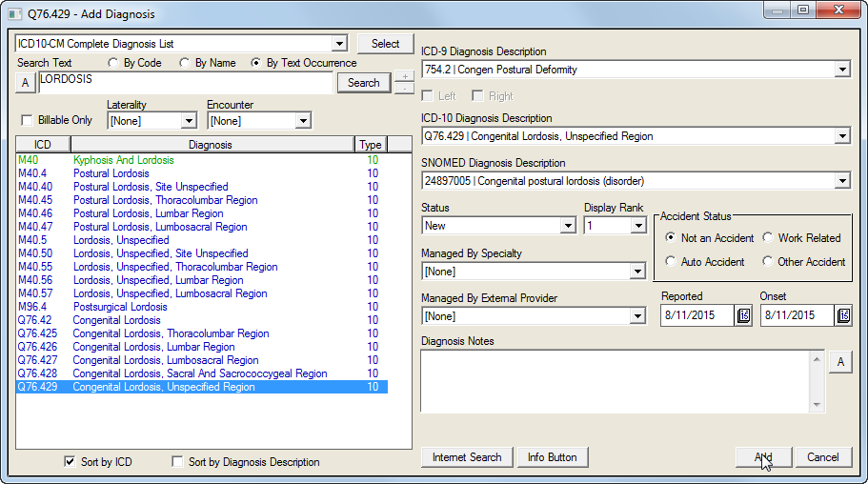The height and width of the screenshot is (484, 868).
Task: Sort by the Diagnosis column header
Action: [211, 145]
